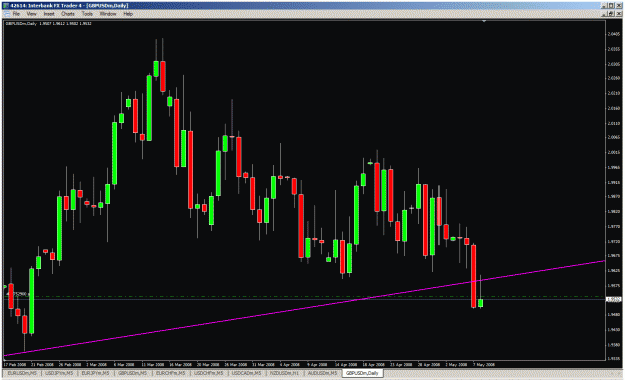Click the GBPUSDm,Daily OHLC text in chart corner
Viewport: 625px width, 380px height.
(x=48, y=24)
